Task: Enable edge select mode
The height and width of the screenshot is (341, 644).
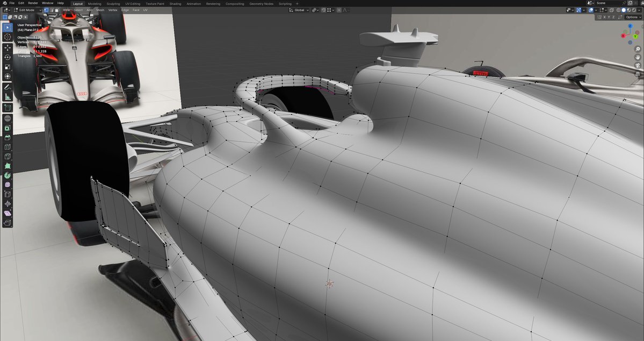Action: coord(52,10)
